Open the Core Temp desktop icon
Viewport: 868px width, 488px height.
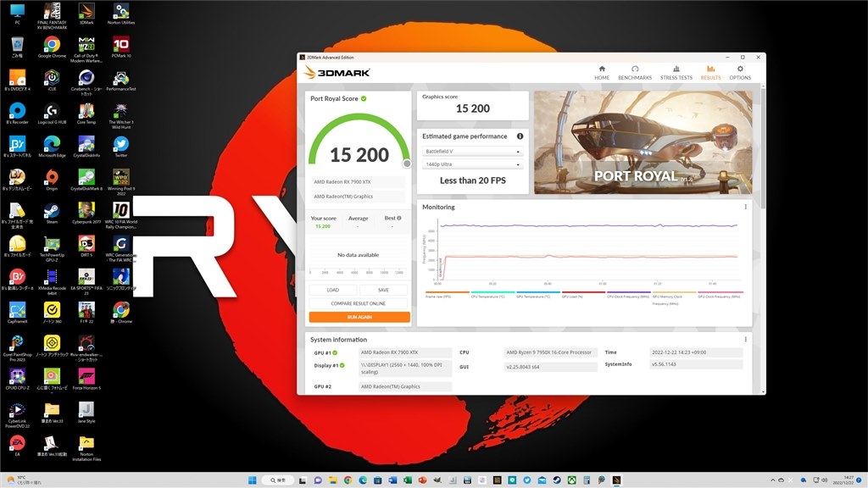coord(86,114)
